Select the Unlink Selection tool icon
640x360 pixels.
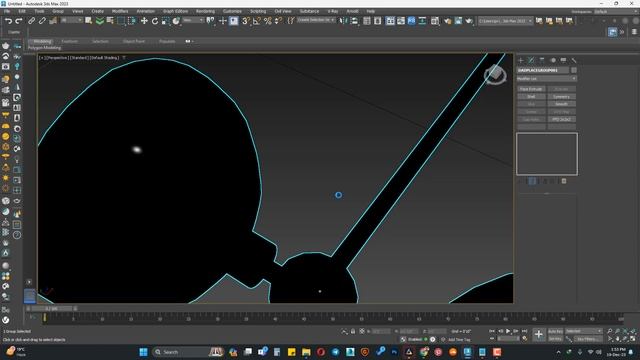coord(42,21)
